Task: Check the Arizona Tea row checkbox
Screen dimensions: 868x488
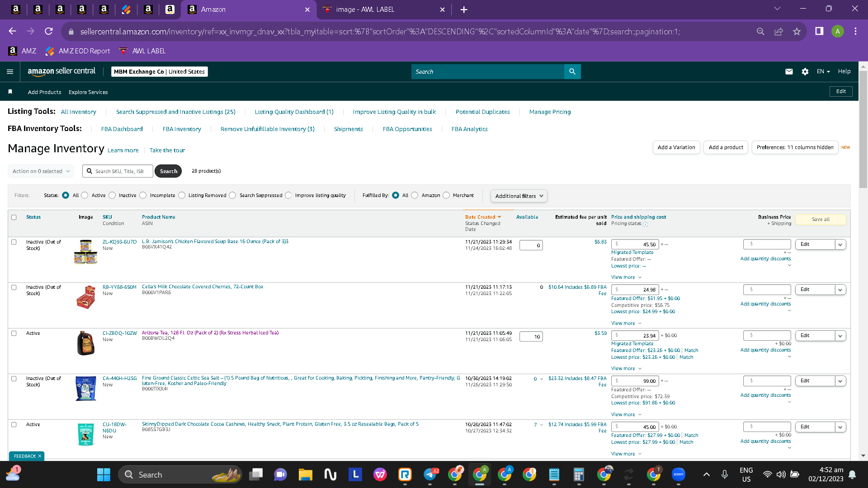Action: tap(14, 333)
